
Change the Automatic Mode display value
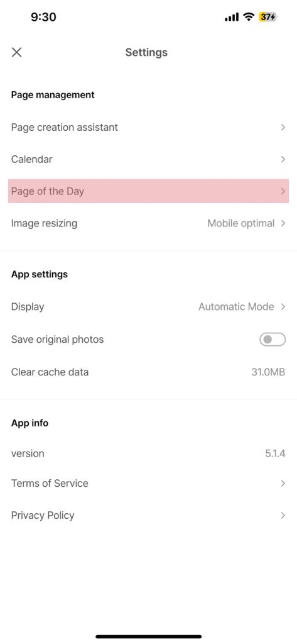click(x=236, y=307)
